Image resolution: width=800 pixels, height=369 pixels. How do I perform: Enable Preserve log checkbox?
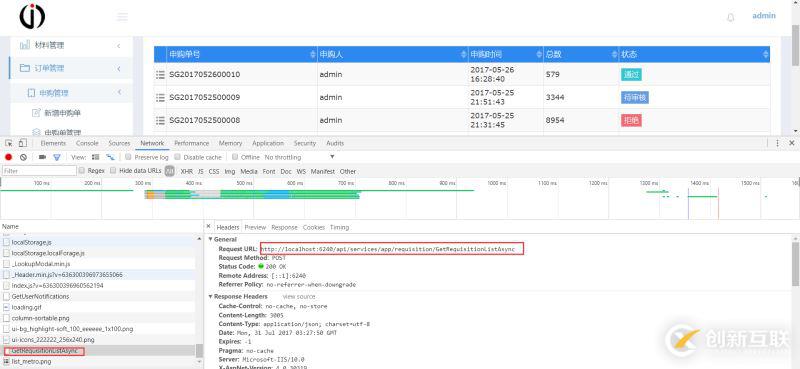[129, 157]
